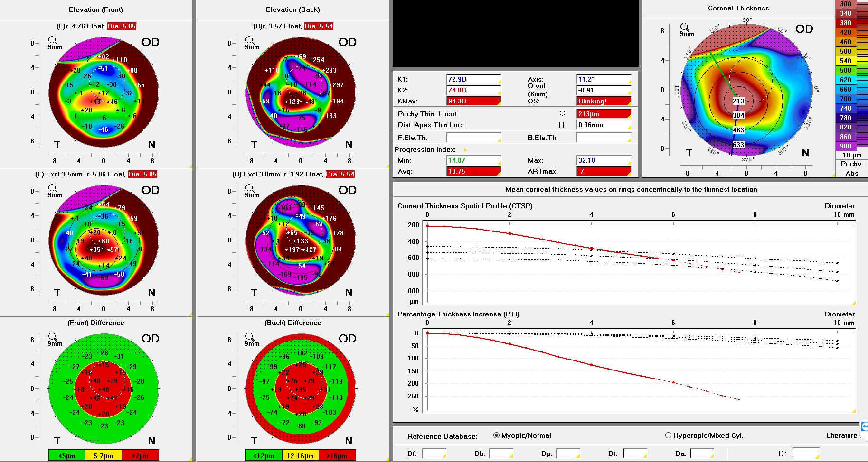Screen dimensions: 868x462
Task: Click the Pachy. button under color scale
Action: [x=851, y=164]
